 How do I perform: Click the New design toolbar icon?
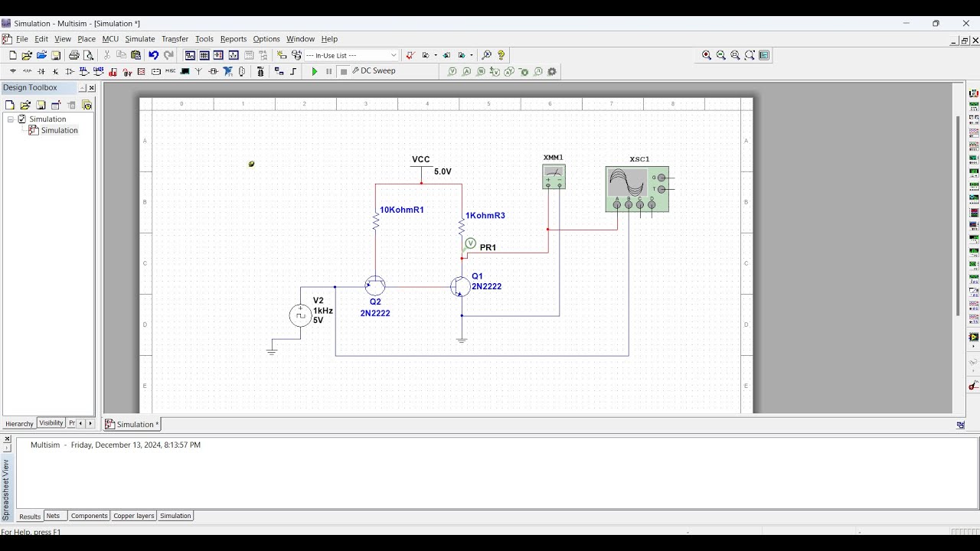click(x=12, y=55)
